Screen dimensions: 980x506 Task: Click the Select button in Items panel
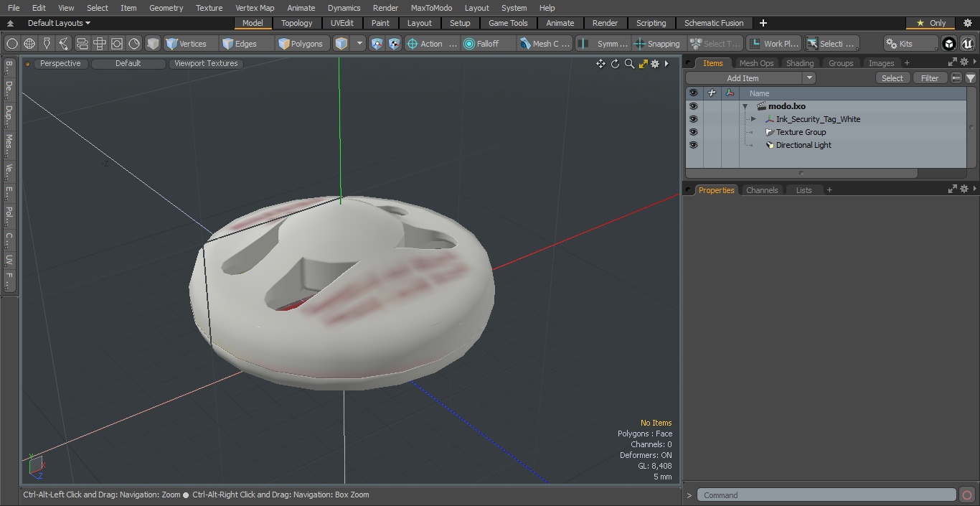pyautogui.click(x=892, y=78)
